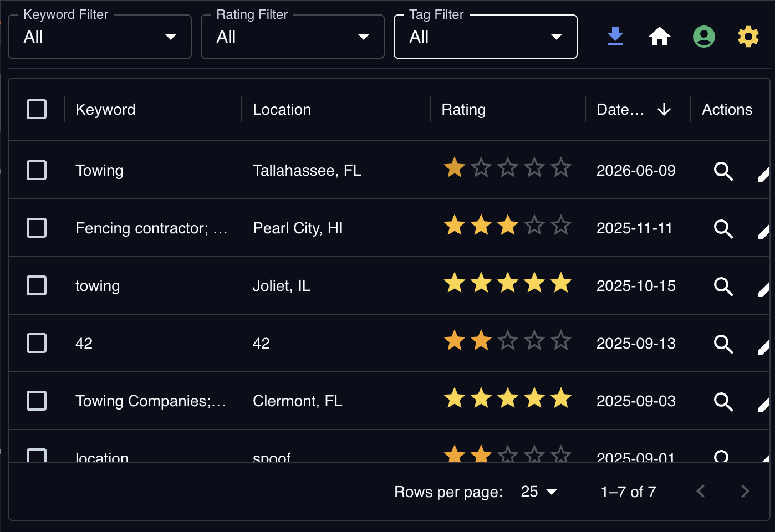Image resolution: width=775 pixels, height=532 pixels.
Task: Click fourth empty star in Pearl City row
Action: (534, 225)
